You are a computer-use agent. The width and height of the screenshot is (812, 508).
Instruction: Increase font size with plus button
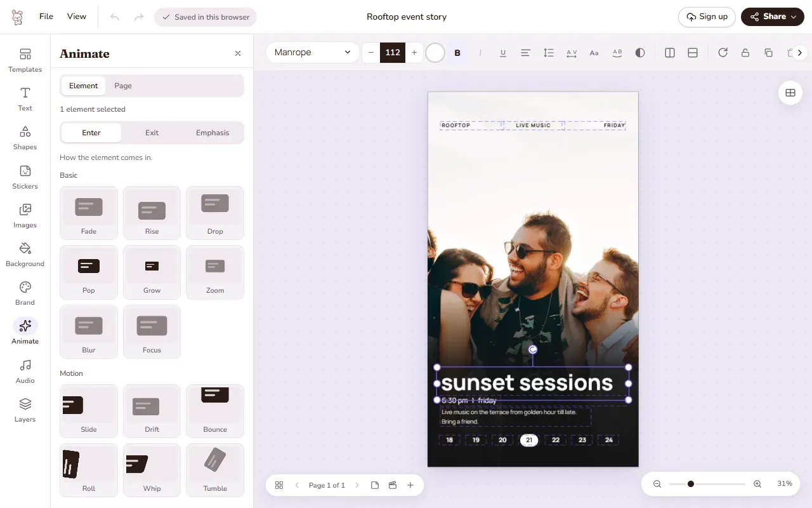(414, 53)
